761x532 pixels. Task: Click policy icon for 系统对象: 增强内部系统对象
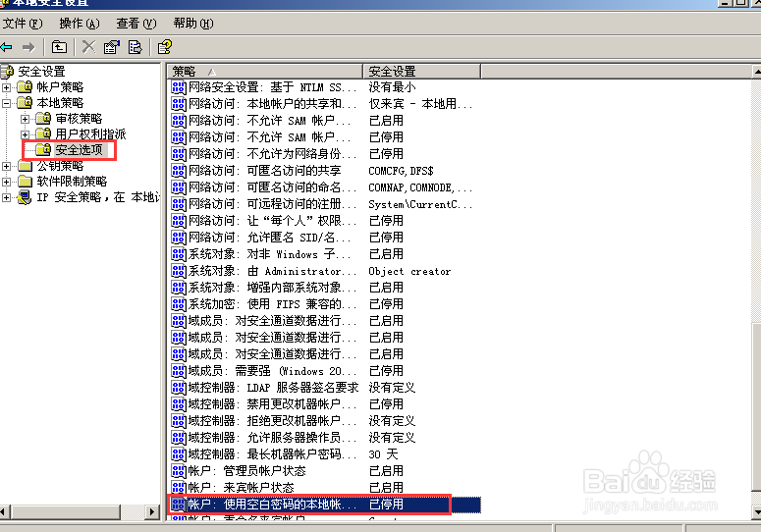pyautogui.click(x=179, y=288)
